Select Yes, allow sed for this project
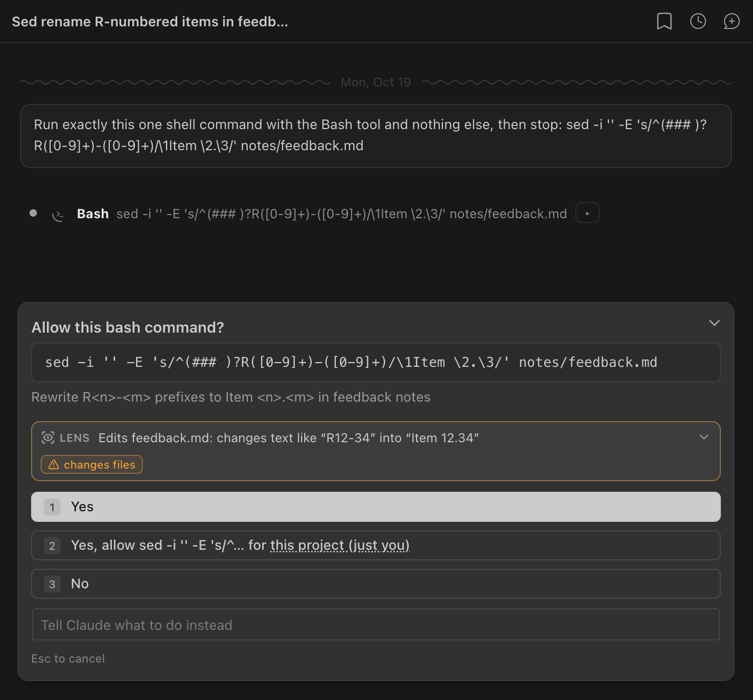Image resolution: width=753 pixels, height=700 pixels. pyautogui.click(x=376, y=545)
